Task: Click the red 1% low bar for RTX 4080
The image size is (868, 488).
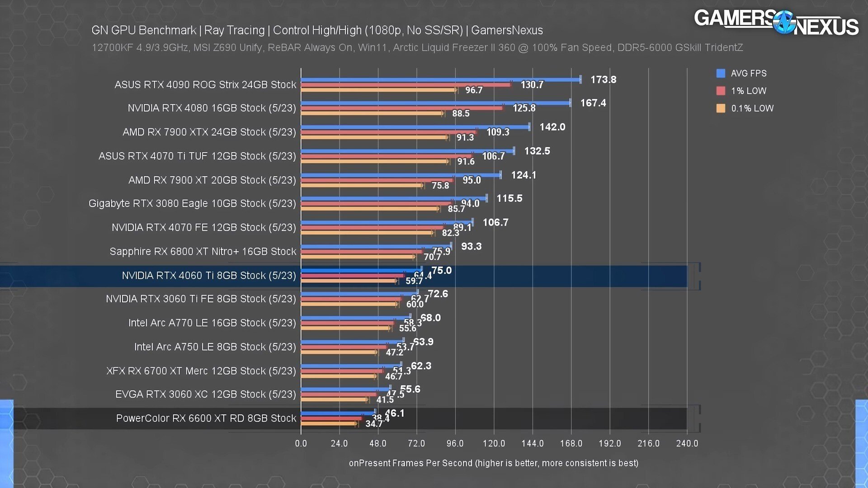Action: (402, 108)
